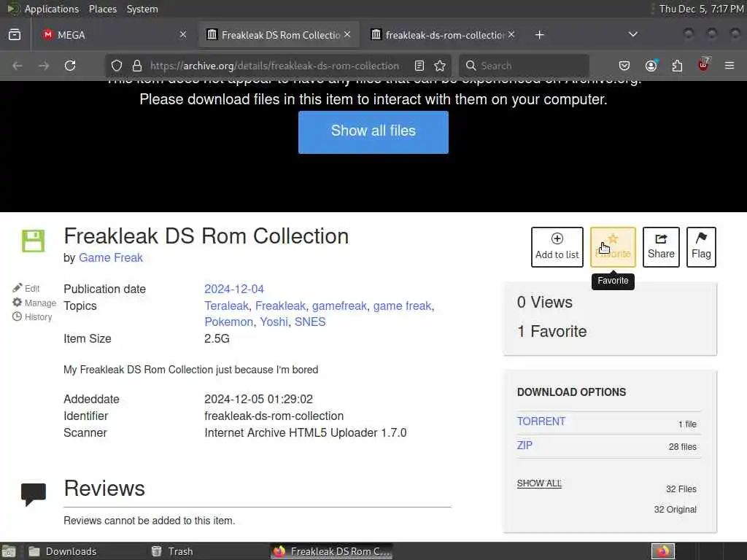This screenshot has height=560, width=747.
Task: Share this archive item
Action: [x=661, y=247]
